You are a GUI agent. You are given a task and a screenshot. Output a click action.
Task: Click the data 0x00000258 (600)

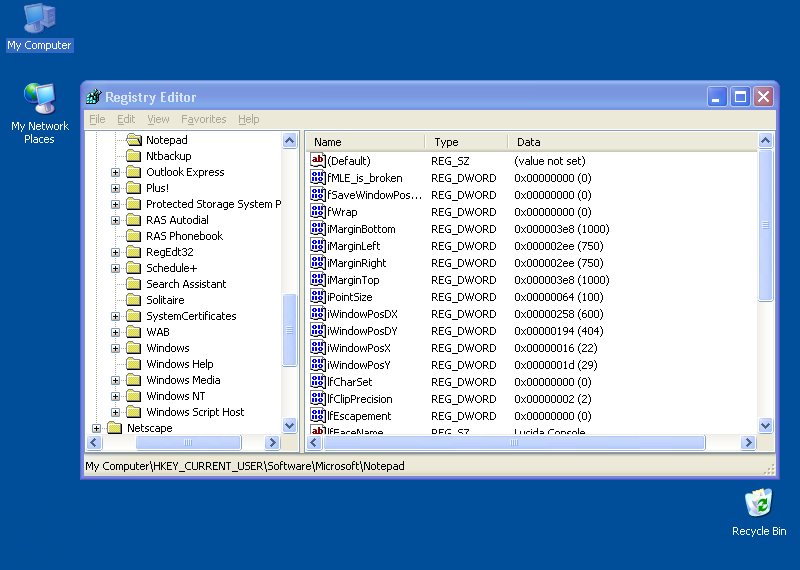pyautogui.click(x=559, y=314)
